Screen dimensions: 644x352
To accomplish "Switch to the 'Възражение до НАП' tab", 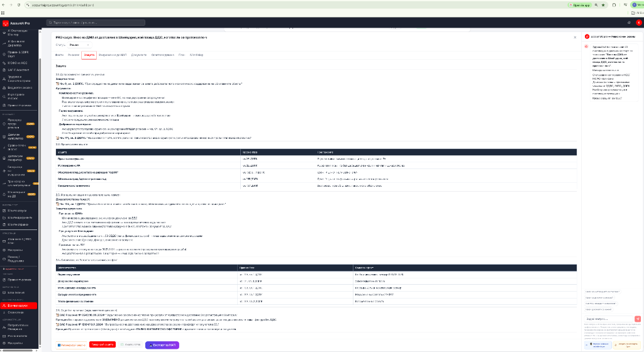I will (x=113, y=55).
